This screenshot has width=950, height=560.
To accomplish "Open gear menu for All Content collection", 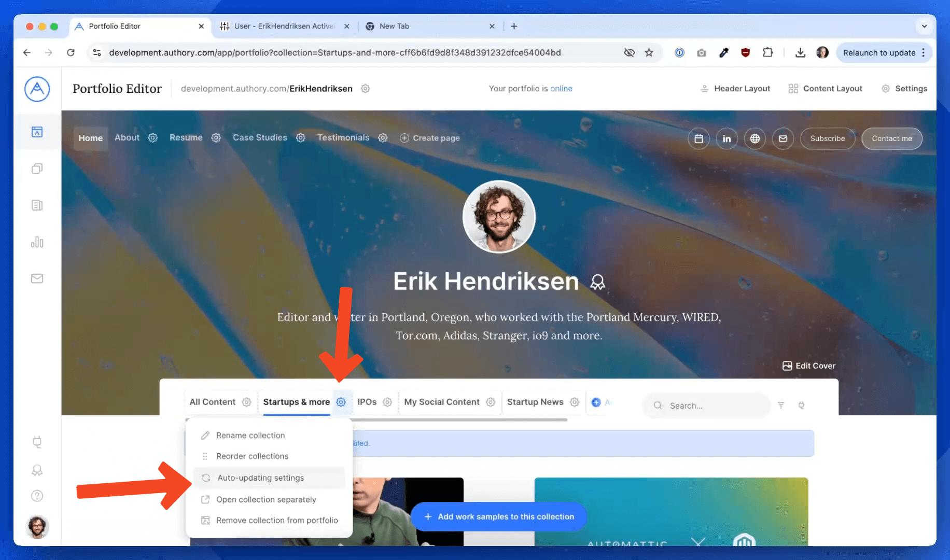I will pyautogui.click(x=246, y=402).
